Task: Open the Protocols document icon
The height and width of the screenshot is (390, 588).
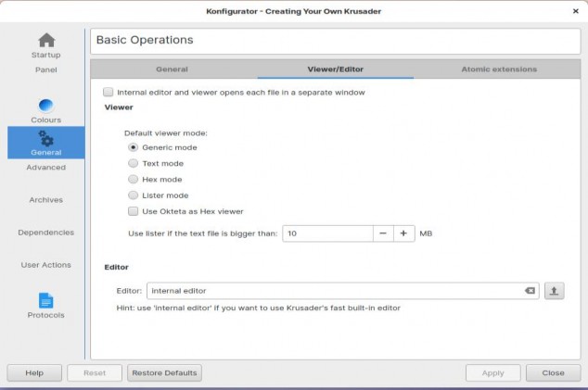Action: (46, 301)
